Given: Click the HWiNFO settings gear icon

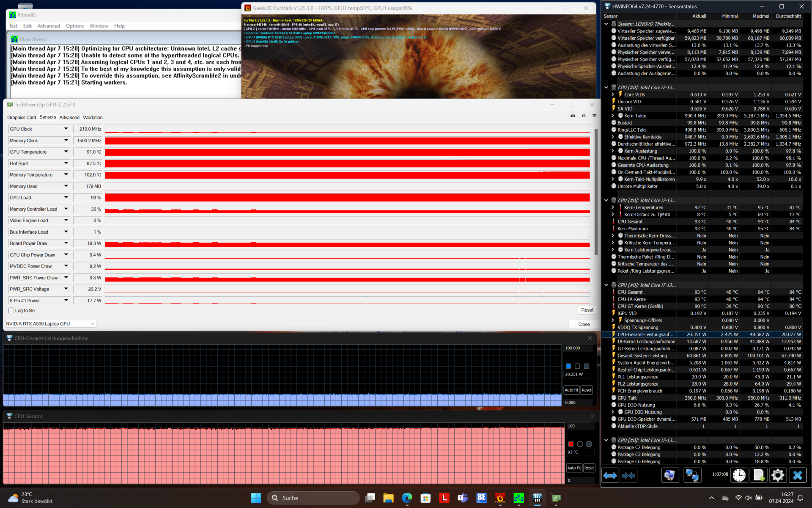Looking at the screenshot, I should coord(777,475).
